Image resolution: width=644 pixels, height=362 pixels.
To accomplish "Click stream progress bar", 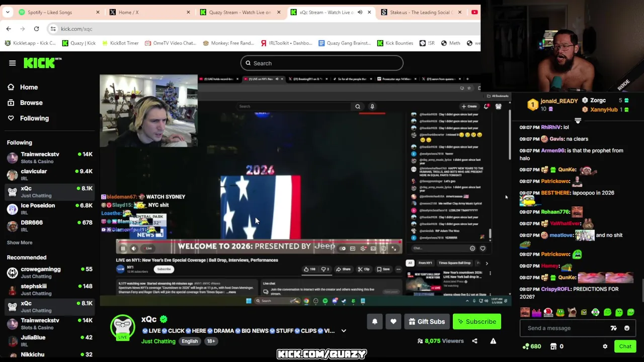I will [259, 241].
